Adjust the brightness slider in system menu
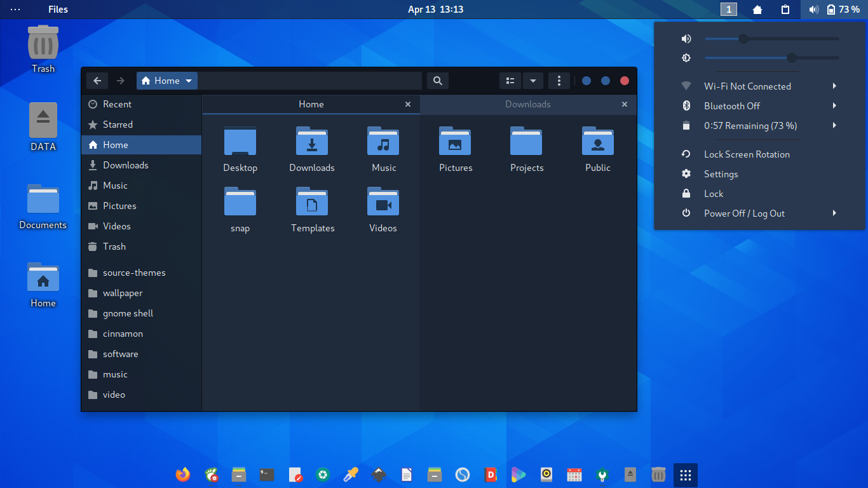 pyautogui.click(x=771, y=58)
